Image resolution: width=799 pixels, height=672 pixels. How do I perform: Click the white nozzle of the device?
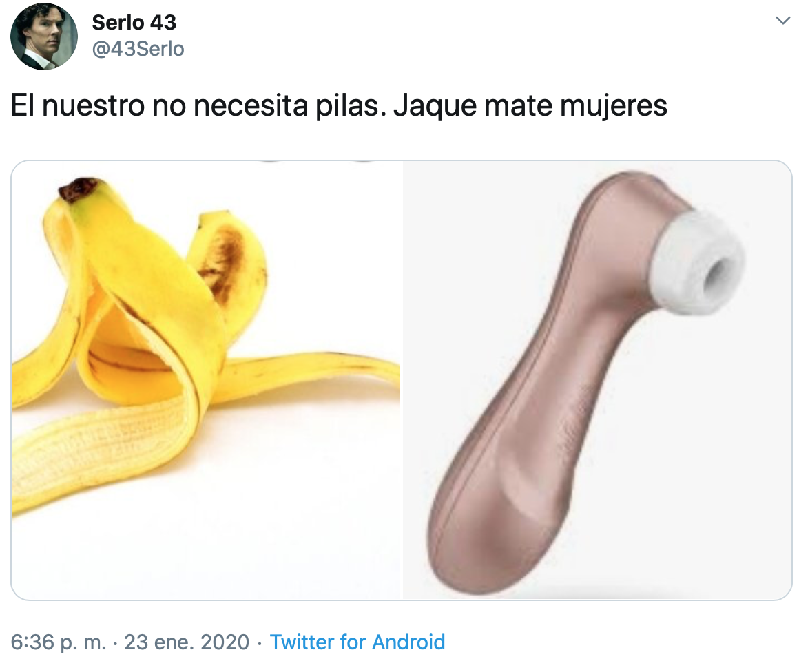coord(698,262)
